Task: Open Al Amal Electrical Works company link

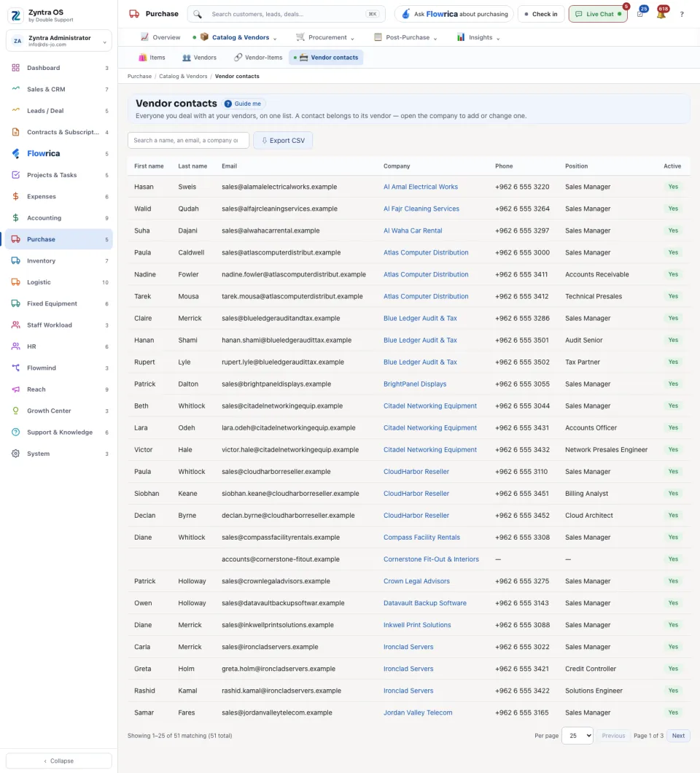Action: click(x=421, y=187)
